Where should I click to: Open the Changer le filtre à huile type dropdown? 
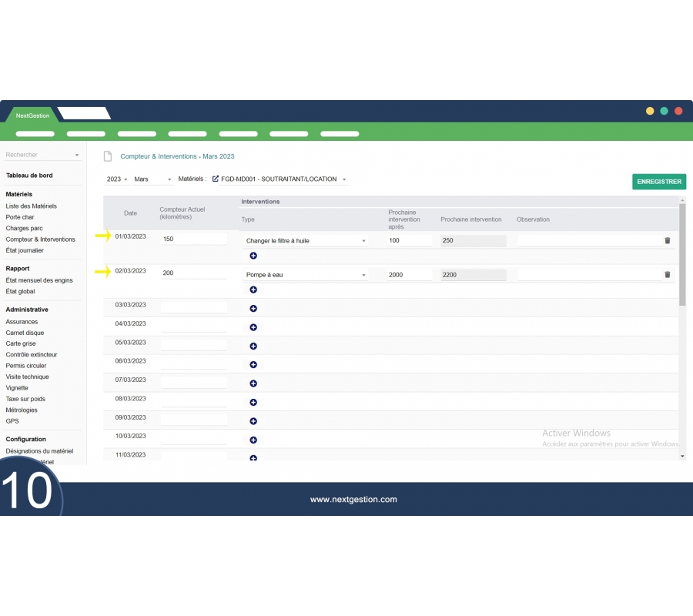click(x=305, y=241)
